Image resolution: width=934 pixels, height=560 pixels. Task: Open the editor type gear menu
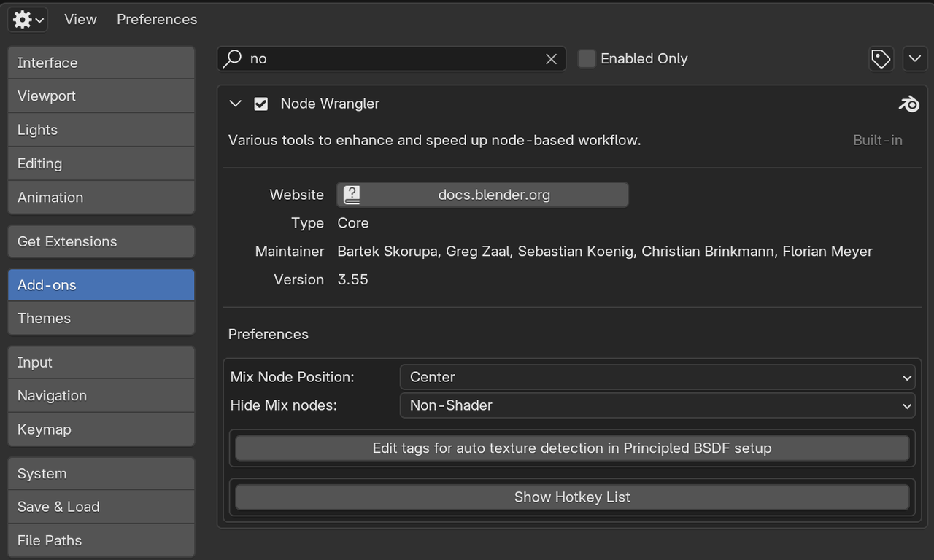(x=28, y=20)
